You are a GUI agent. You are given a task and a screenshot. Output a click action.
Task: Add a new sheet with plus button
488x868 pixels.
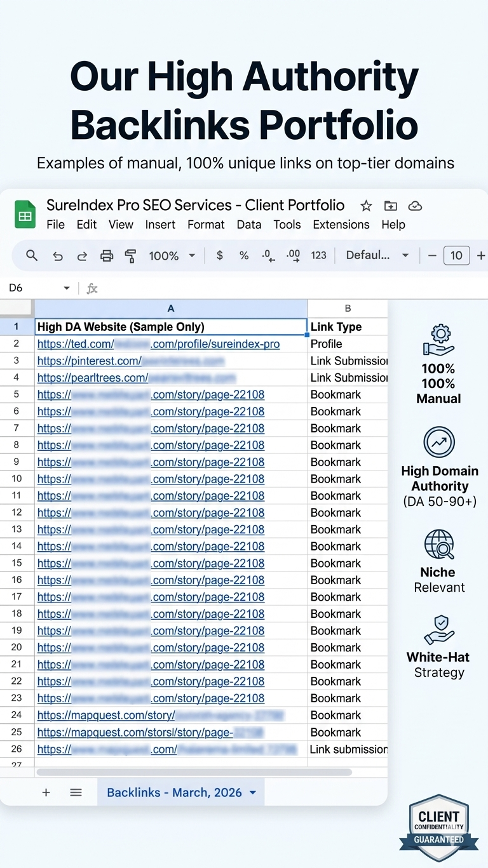(x=46, y=792)
